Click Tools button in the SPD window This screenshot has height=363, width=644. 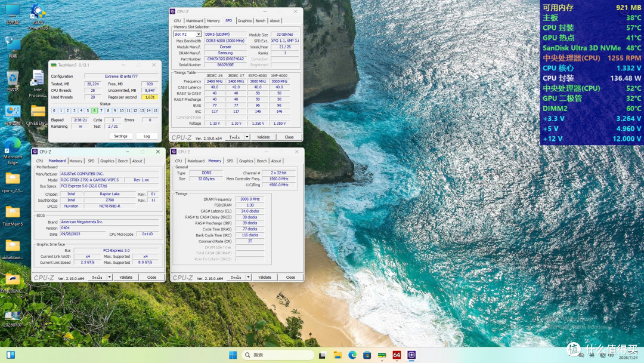234,137
